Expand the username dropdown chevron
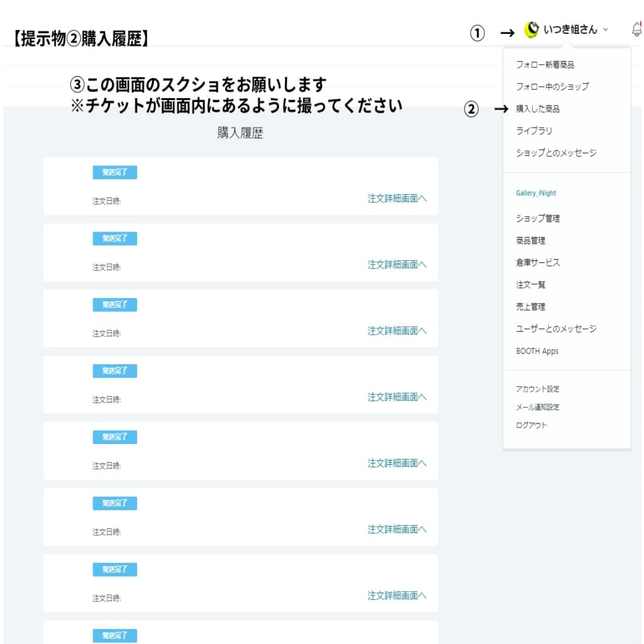The width and height of the screenshot is (644, 644). point(605,30)
